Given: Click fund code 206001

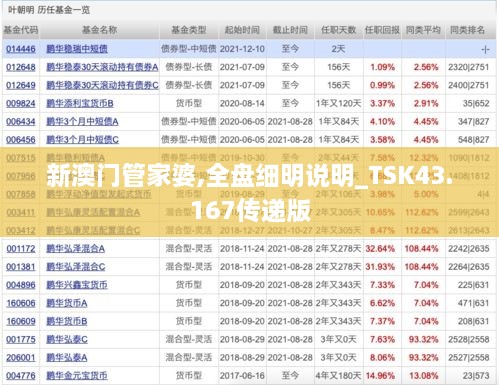Looking at the screenshot, I should click(x=21, y=358).
